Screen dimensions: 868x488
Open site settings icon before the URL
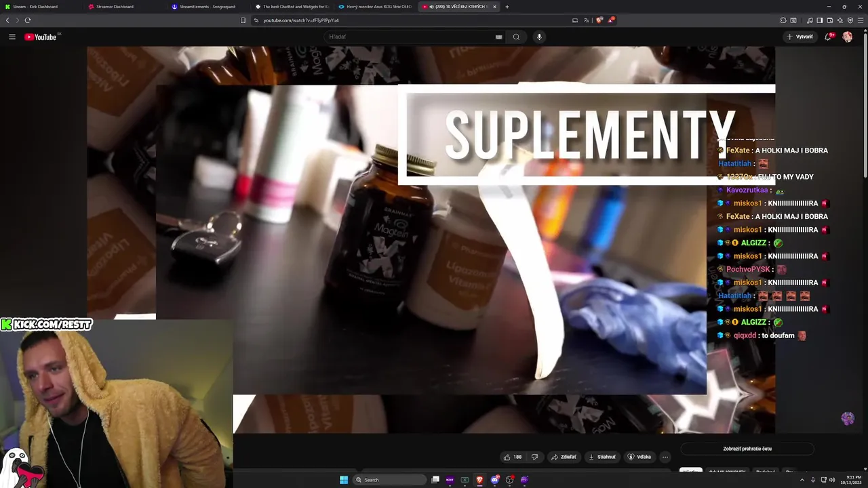[x=256, y=20]
